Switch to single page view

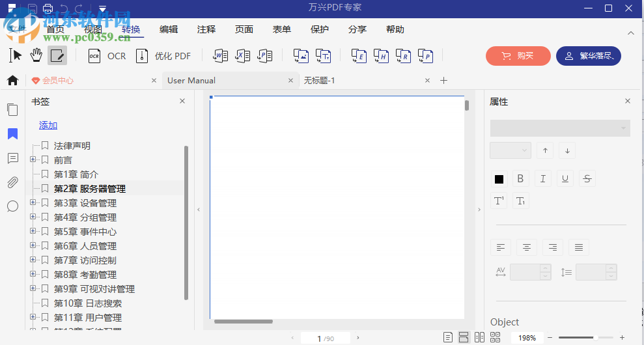(448, 337)
